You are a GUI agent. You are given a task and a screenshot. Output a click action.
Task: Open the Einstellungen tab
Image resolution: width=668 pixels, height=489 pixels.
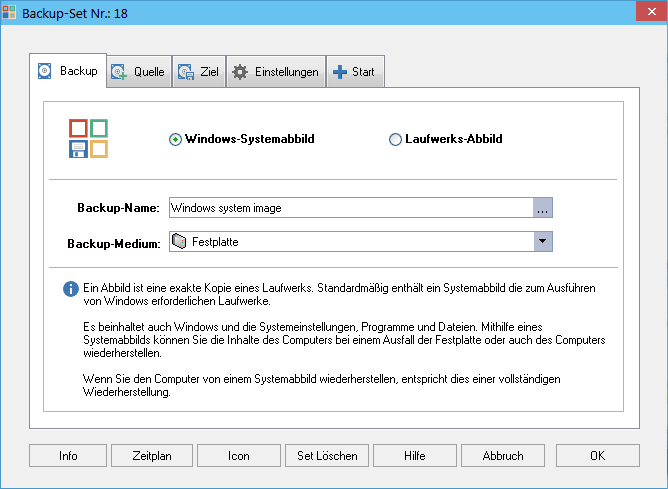click(x=276, y=72)
